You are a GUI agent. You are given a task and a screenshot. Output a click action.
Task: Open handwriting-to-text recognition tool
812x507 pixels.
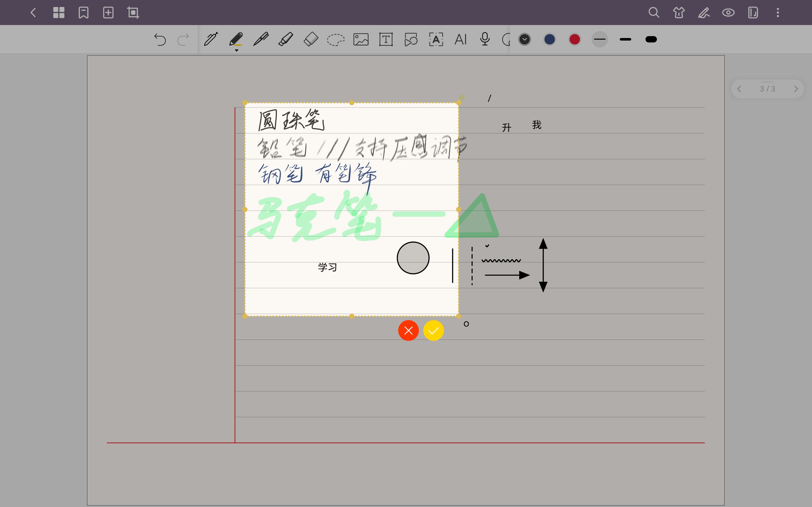[436, 39]
